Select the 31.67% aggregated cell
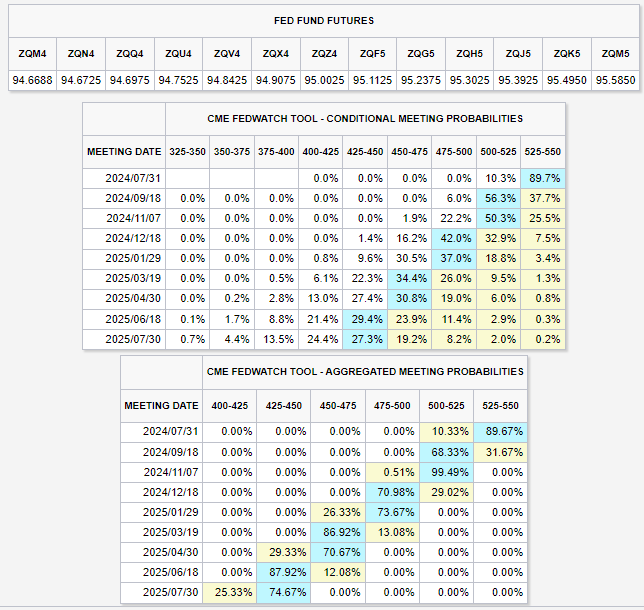 point(501,452)
